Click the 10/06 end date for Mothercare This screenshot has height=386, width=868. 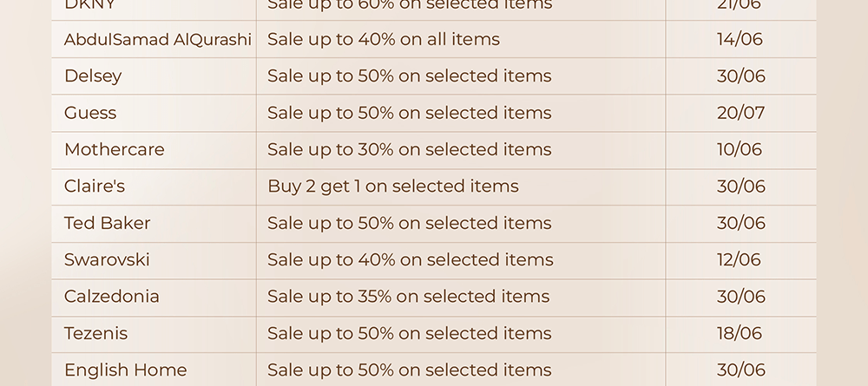pos(740,149)
